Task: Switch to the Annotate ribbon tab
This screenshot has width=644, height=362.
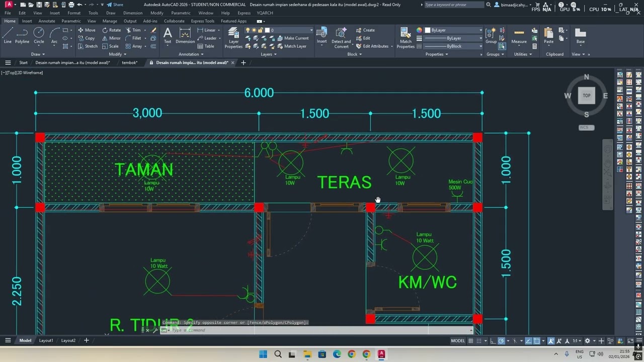Action: (x=47, y=21)
